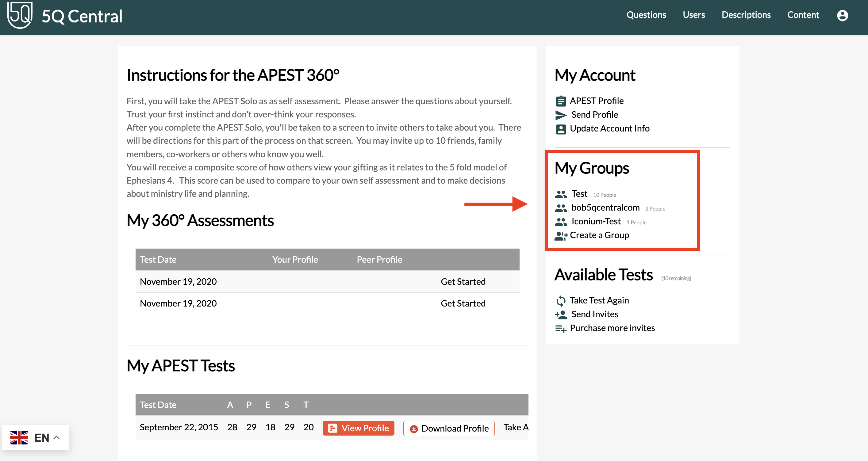The image size is (868, 461).
Task: Open the Questions menu
Action: pos(646,15)
